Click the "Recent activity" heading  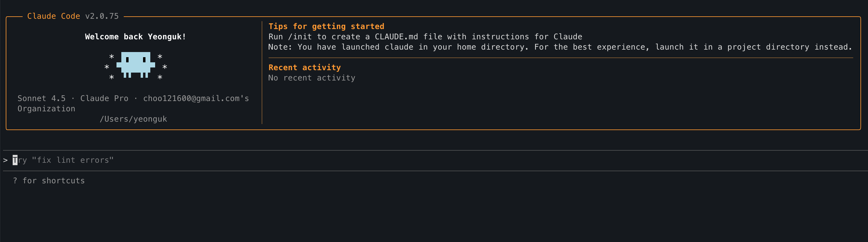[x=304, y=67]
